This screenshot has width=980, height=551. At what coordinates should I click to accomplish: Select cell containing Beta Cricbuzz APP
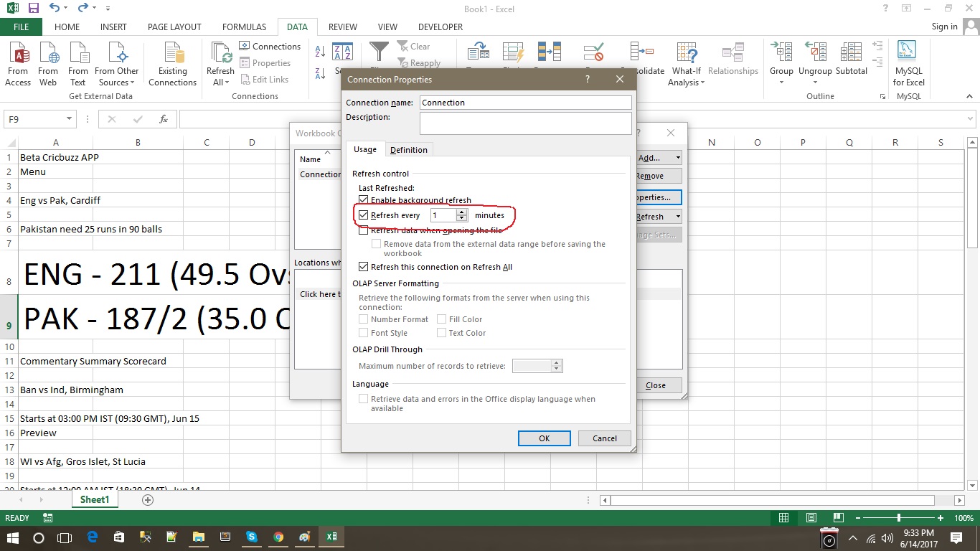click(60, 157)
